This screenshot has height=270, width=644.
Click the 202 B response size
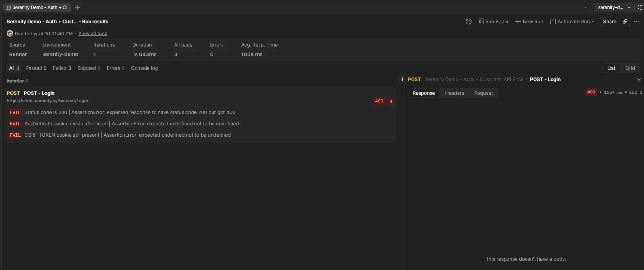click(635, 92)
